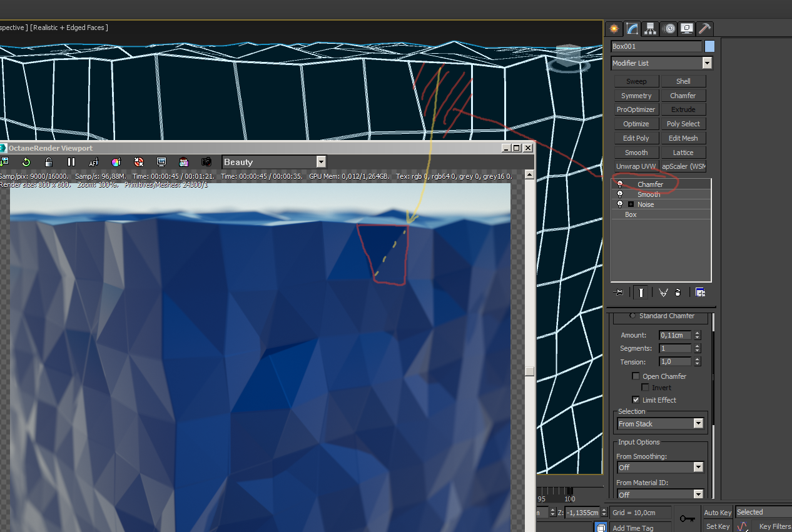Open the Modifier List dropdown

point(707,63)
